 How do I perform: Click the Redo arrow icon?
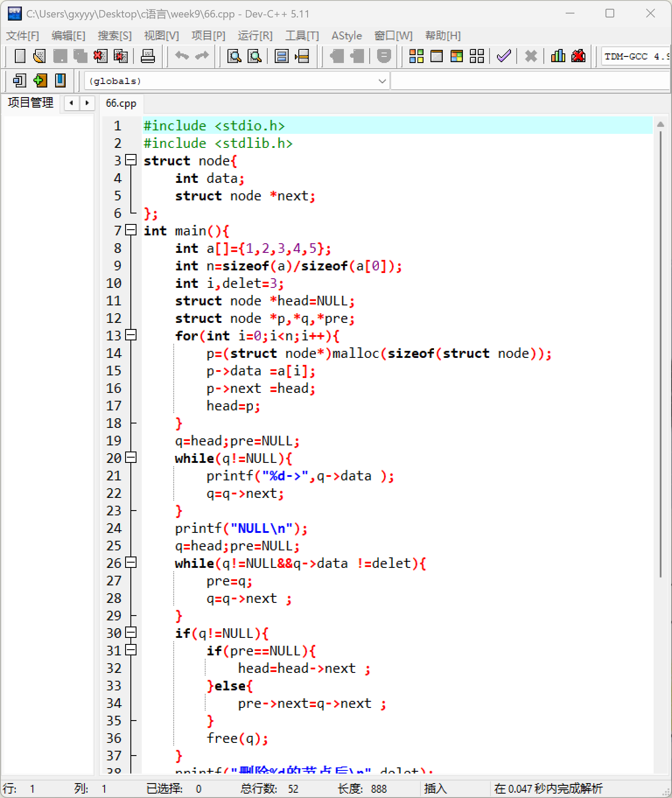tap(202, 56)
